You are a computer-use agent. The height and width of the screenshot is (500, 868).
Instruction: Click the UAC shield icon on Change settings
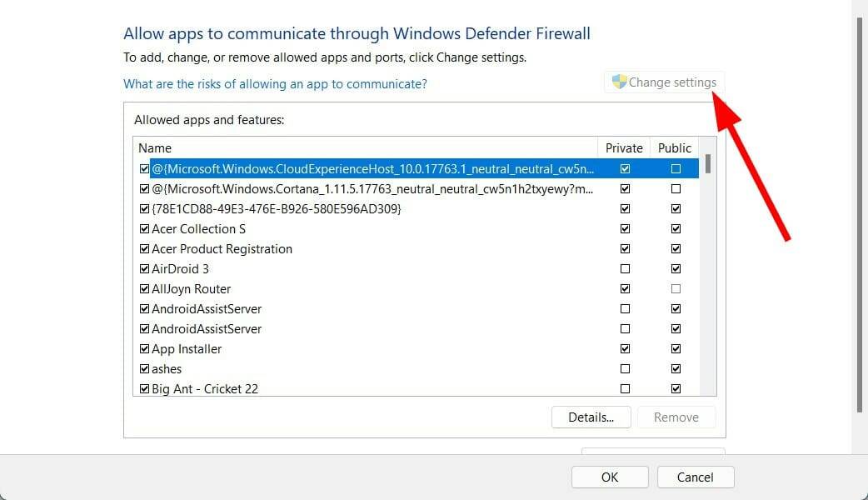pos(618,81)
